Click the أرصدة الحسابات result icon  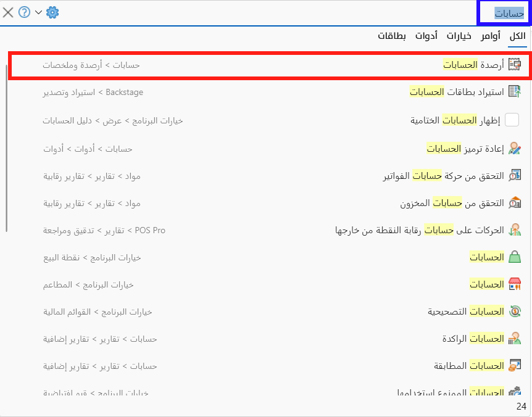click(x=514, y=64)
